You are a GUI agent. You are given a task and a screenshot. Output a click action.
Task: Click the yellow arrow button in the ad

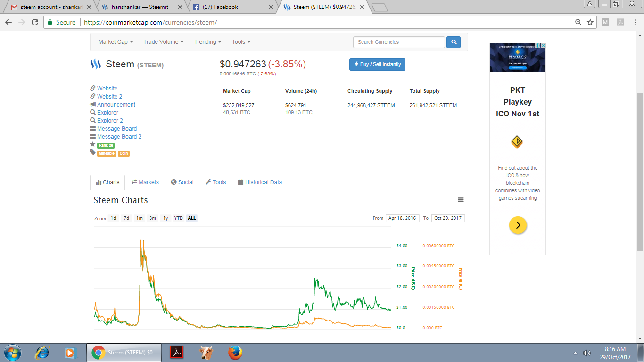point(518,225)
